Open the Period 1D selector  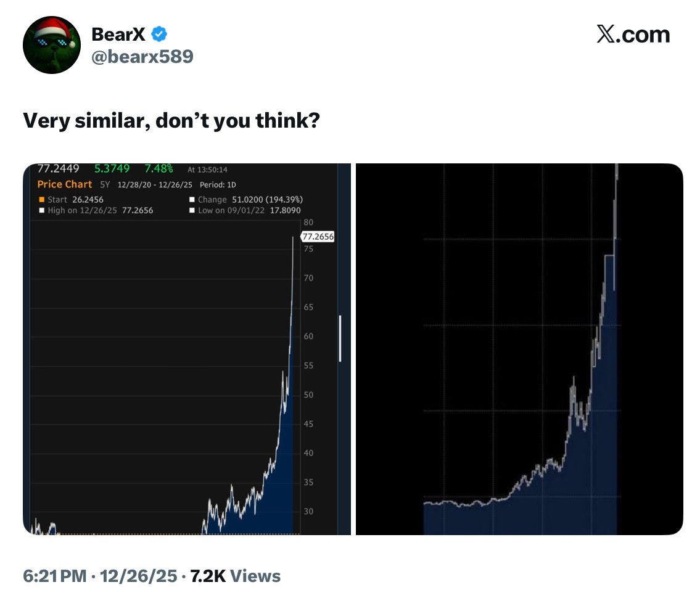coord(218,185)
